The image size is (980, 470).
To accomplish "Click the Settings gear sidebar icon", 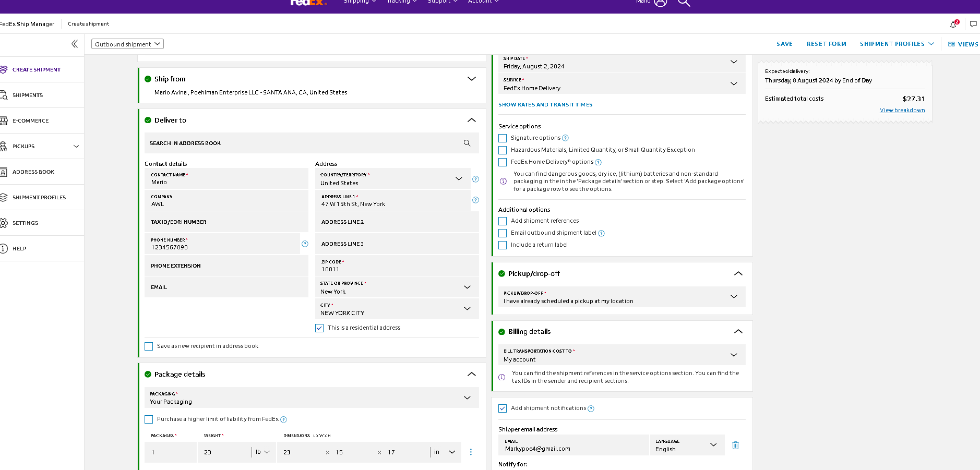I will pyautogui.click(x=3, y=223).
